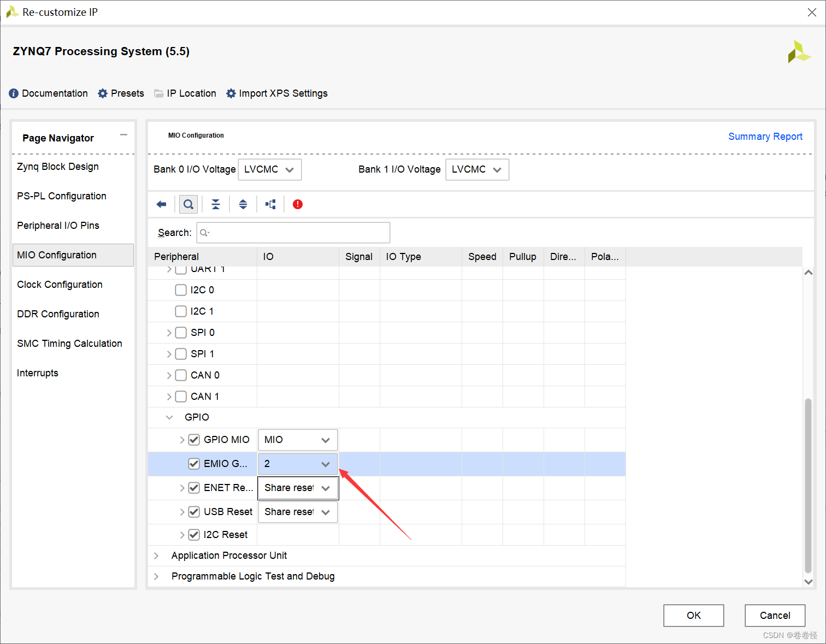Click the Collapse All toolbar icon
The image size is (826, 644).
coord(216,204)
